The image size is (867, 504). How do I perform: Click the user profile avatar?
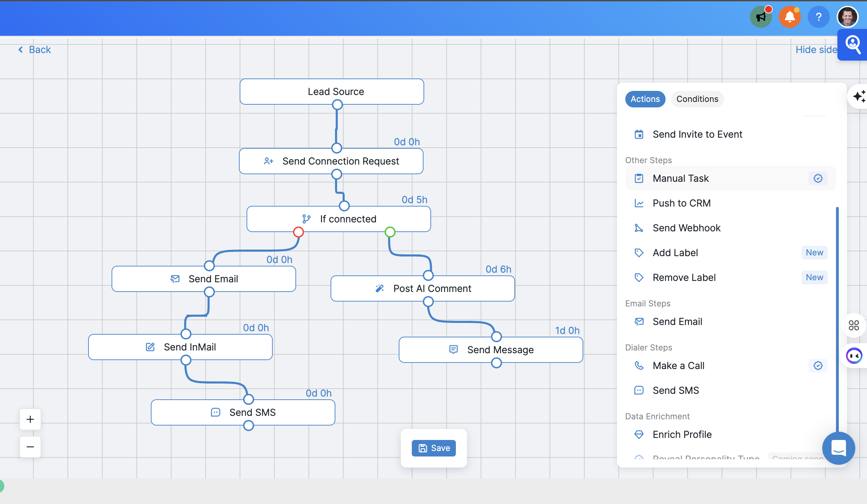tap(847, 17)
